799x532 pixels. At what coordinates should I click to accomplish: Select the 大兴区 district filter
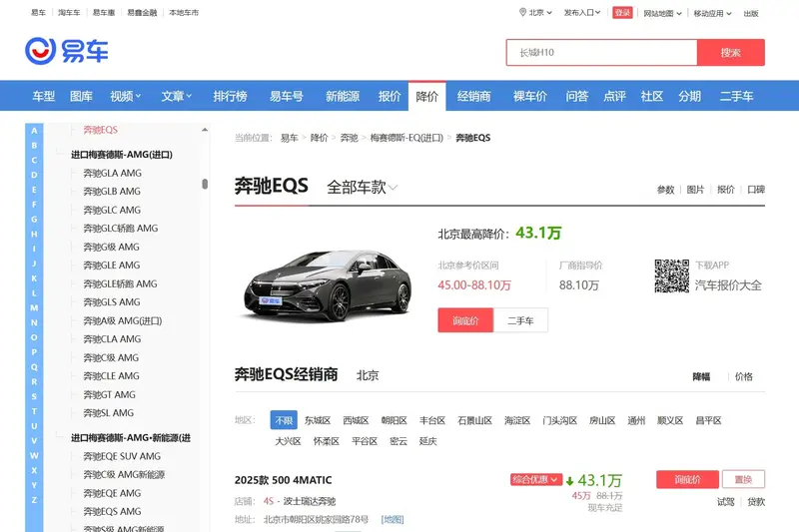[x=288, y=441]
